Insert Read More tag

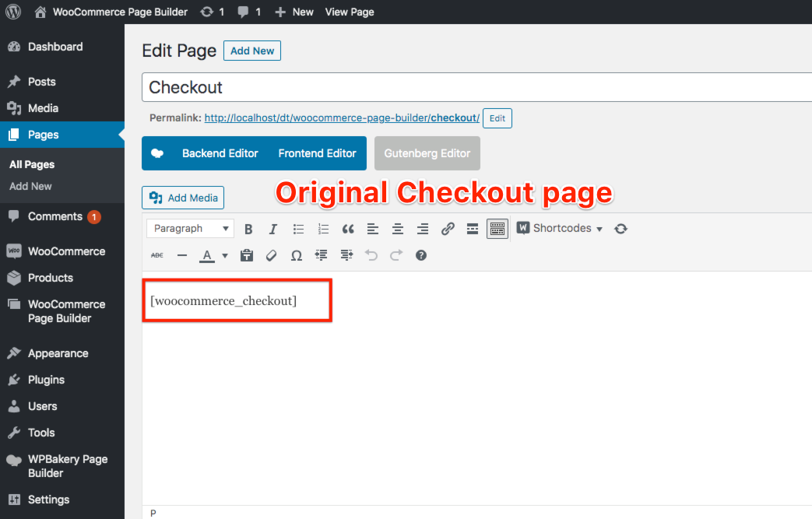pos(473,229)
